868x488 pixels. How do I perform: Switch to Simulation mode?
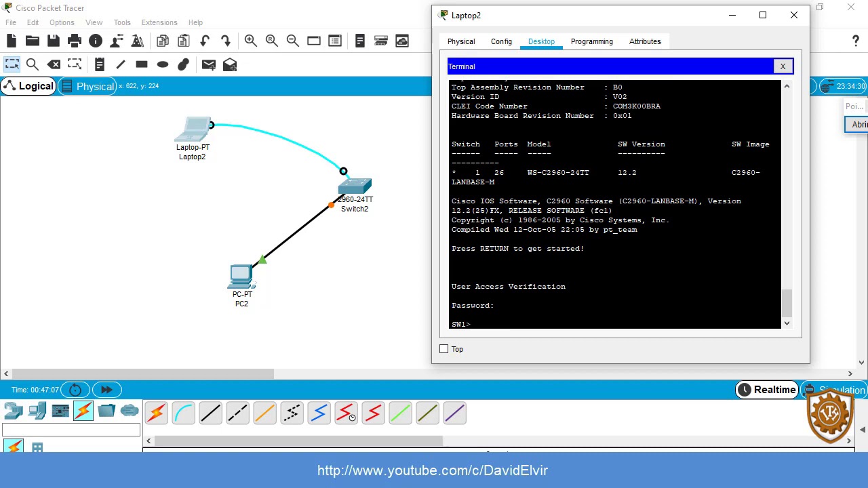834,390
